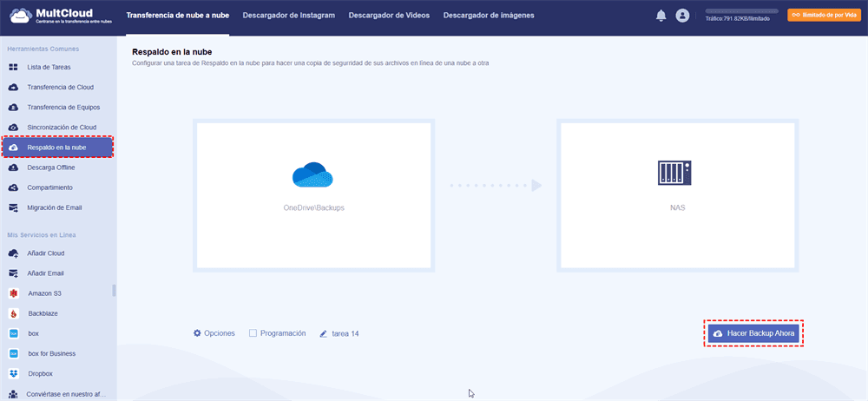Viewport: 868px width, 401px height.
Task: Select Lista de Tareas in the sidebar
Action: click(x=58, y=67)
